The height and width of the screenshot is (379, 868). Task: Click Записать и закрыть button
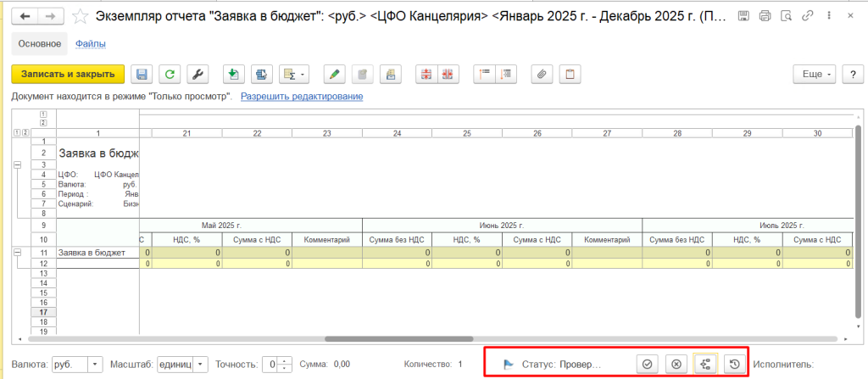pyautogui.click(x=68, y=75)
